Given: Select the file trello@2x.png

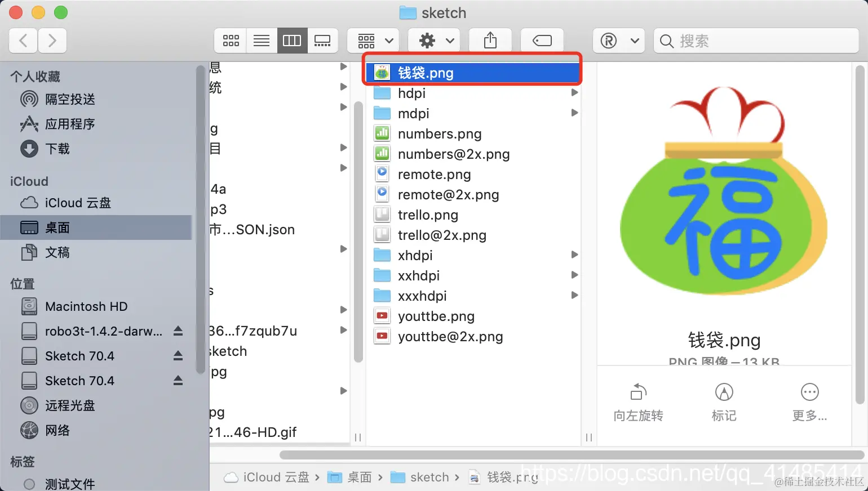Looking at the screenshot, I should [472, 235].
